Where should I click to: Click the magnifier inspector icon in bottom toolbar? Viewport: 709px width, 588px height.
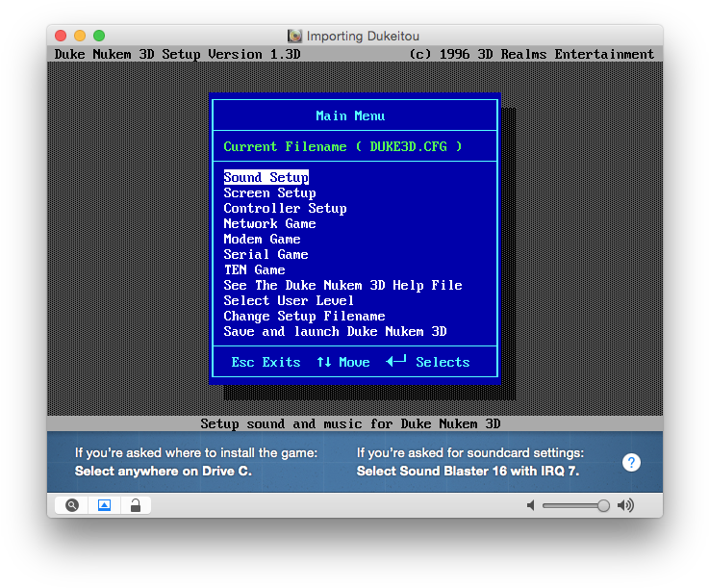[72, 505]
